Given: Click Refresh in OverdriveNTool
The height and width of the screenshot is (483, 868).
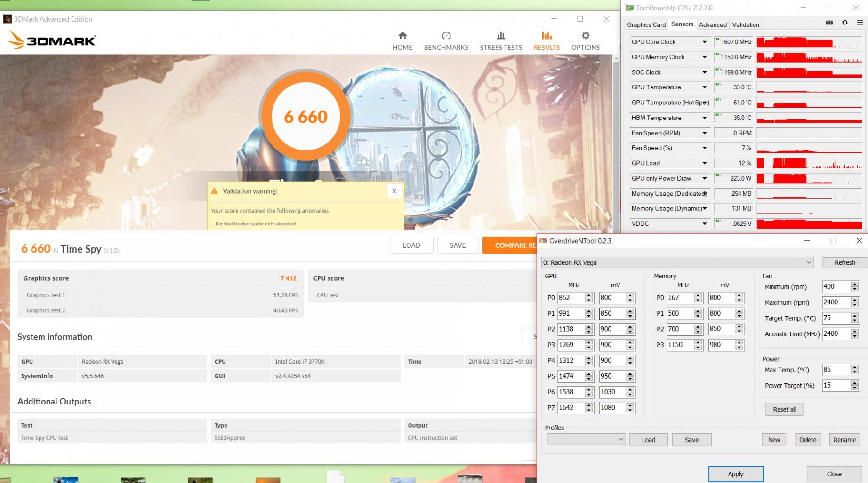Looking at the screenshot, I should pos(844,262).
